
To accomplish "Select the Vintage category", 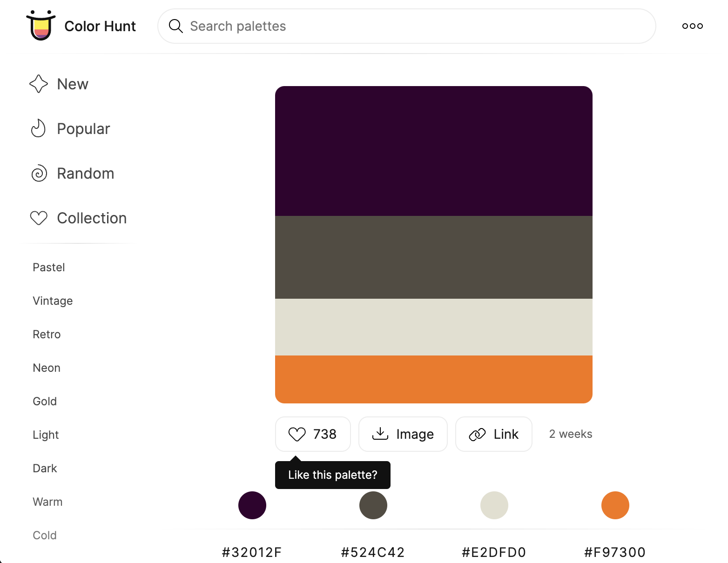I will coord(53,301).
